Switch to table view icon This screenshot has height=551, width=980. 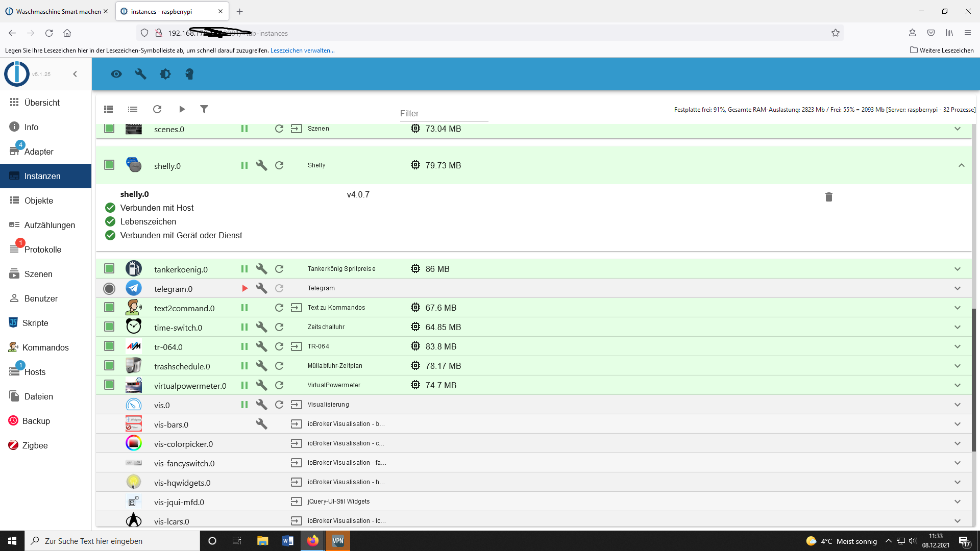[108, 109]
